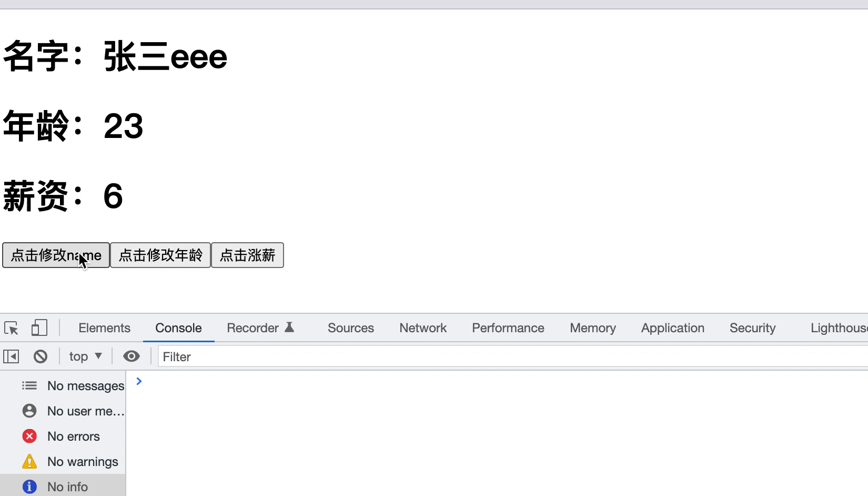Click the blue console prompt chevron
The image size is (868, 496).
pyautogui.click(x=138, y=381)
